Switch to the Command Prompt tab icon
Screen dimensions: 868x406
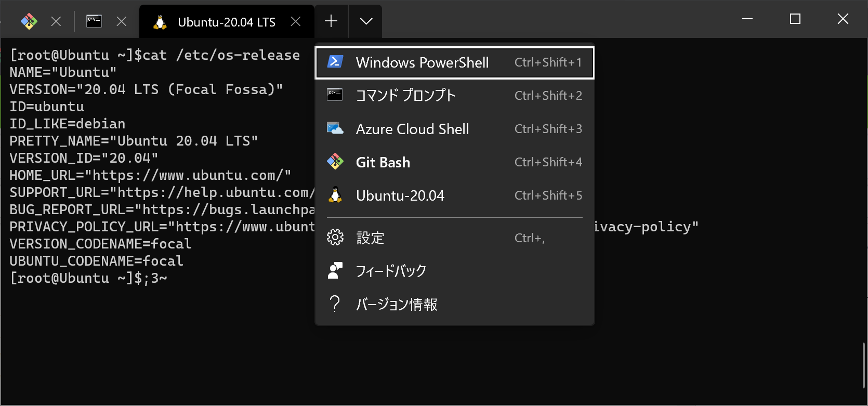point(94,21)
